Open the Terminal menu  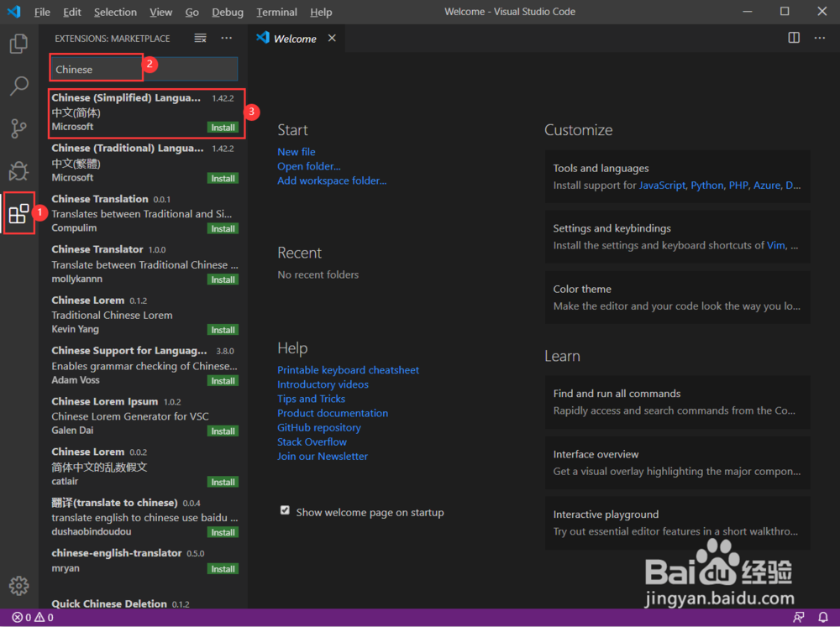coord(276,12)
